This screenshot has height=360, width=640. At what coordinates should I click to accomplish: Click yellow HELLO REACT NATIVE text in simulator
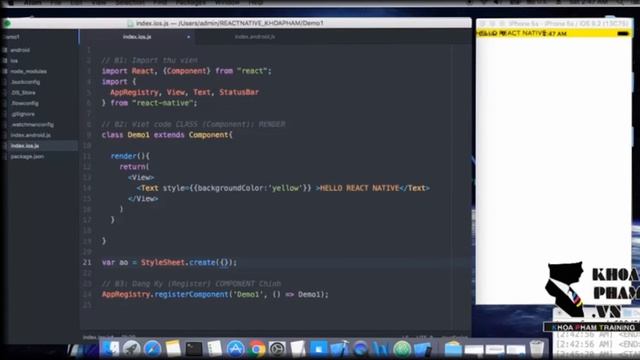pyautogui.click(x=510, y=33)
